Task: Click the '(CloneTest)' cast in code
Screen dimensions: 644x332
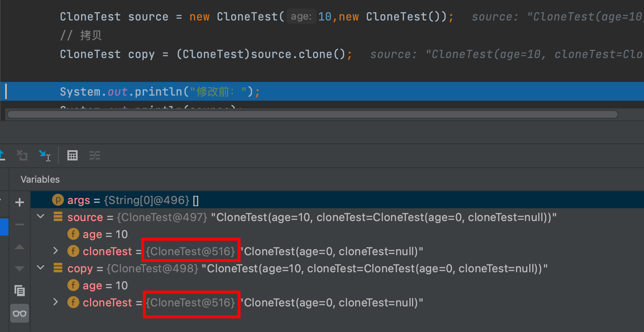Action: [213, 54]
